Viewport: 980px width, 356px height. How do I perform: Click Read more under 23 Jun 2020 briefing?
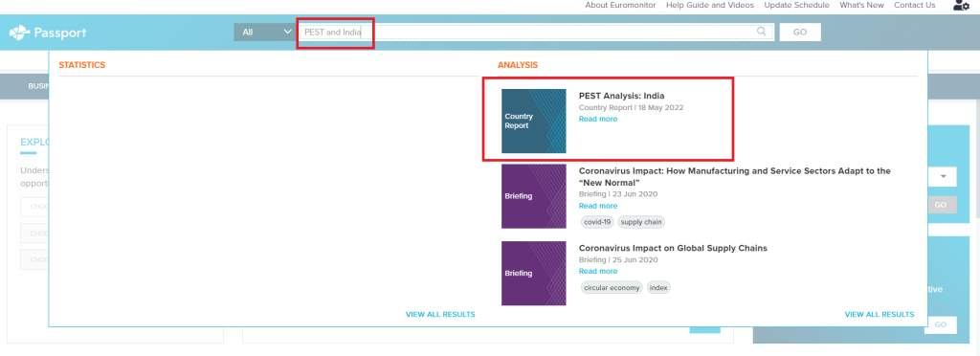pos(598,206)
